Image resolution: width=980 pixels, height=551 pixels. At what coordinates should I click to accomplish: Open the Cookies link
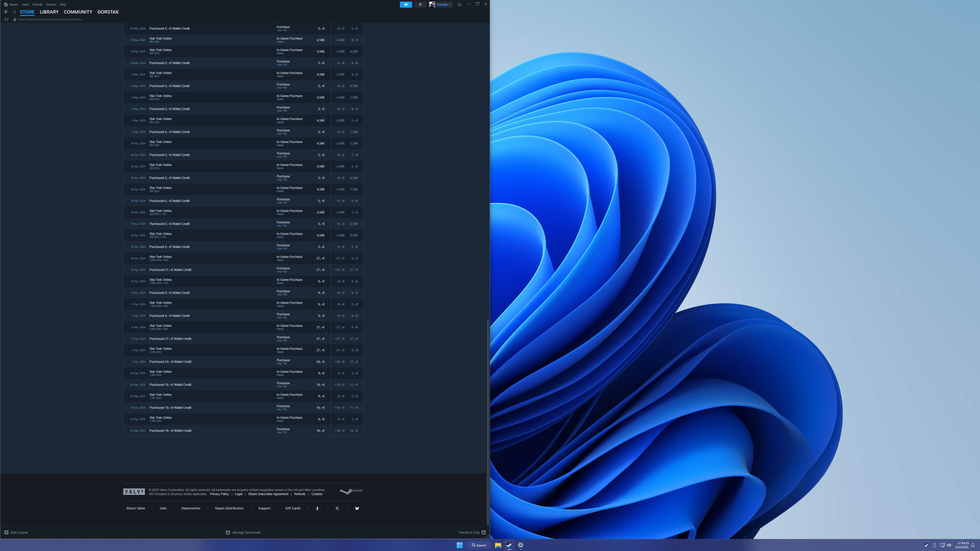coord(317,494)
